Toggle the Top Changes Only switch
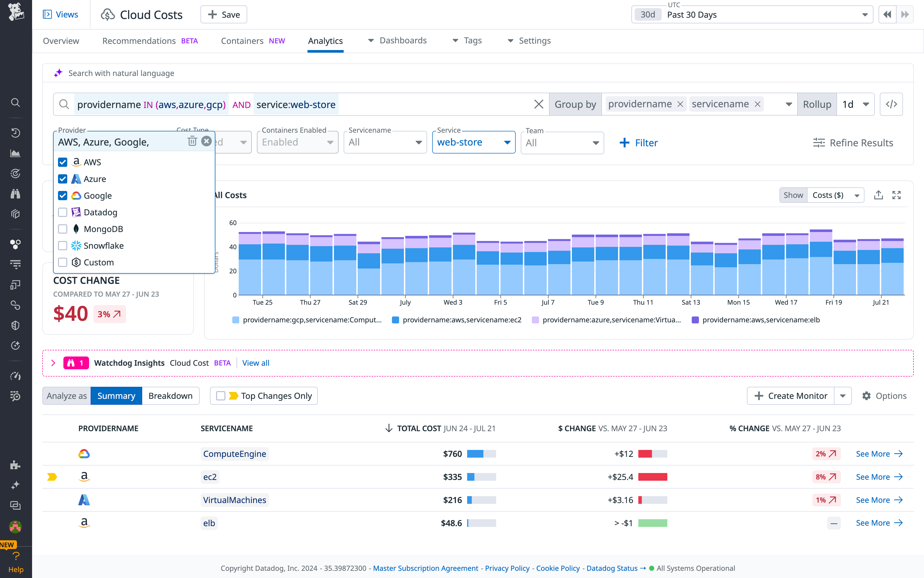The height and width of the screenshot is (578, 924). [220, 396]
